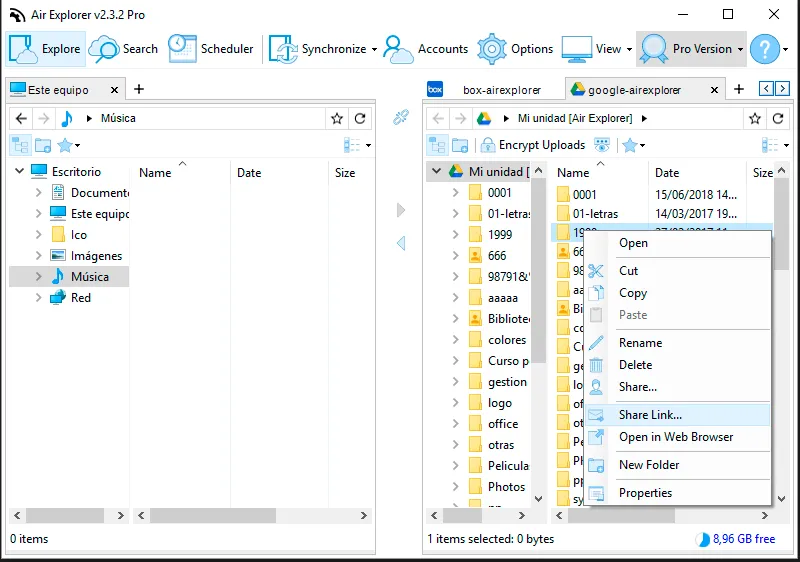The width and height of the screenshot is (800, 562).
Task: Switch to the box-airexplorer tab
Action: click(x=492, y=90)
